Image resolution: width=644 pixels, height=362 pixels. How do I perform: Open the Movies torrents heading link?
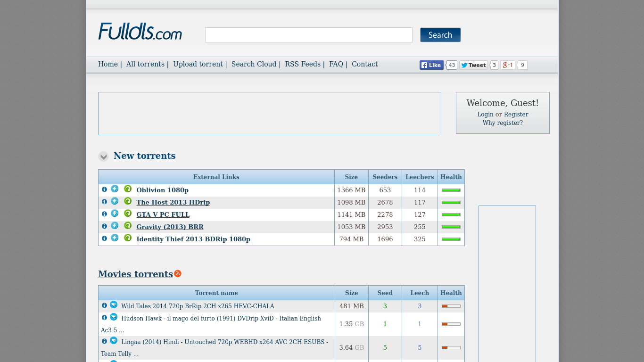[x=135, y=274]
